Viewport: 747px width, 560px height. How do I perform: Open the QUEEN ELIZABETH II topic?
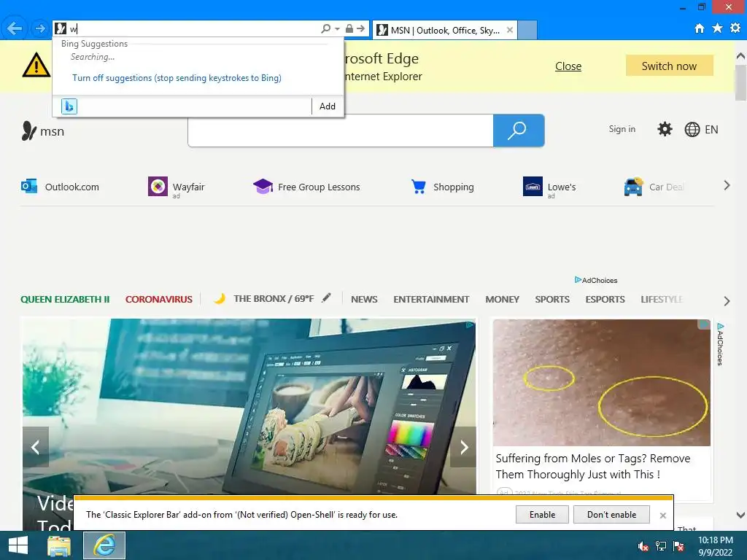[x=65, y=300]
